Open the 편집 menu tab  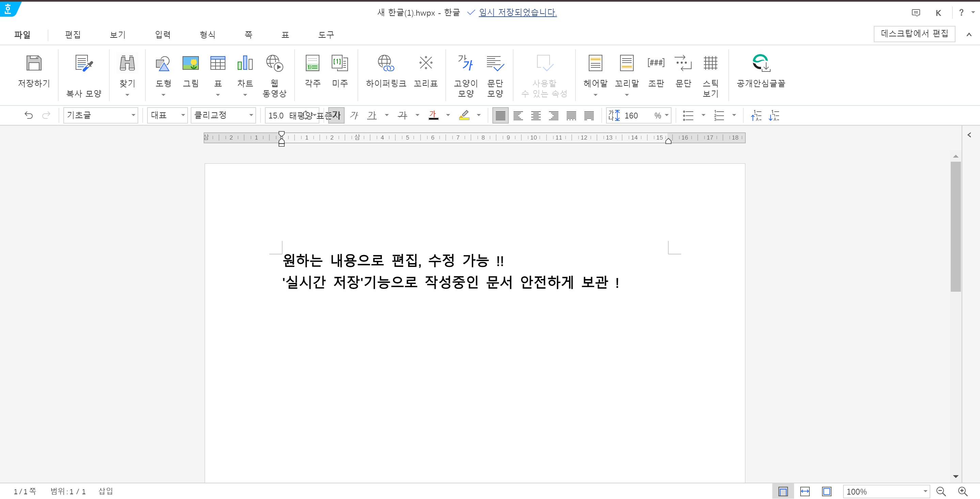coord(73,35)
